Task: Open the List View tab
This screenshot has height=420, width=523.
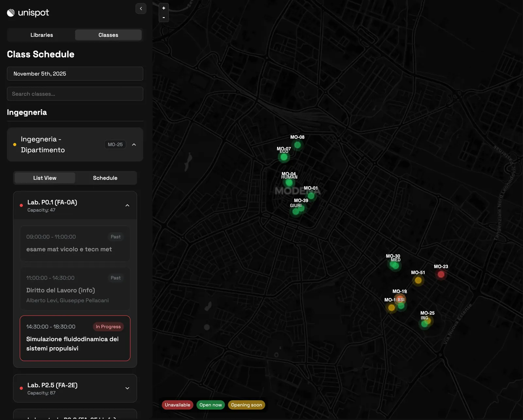Action: (45, 178)
